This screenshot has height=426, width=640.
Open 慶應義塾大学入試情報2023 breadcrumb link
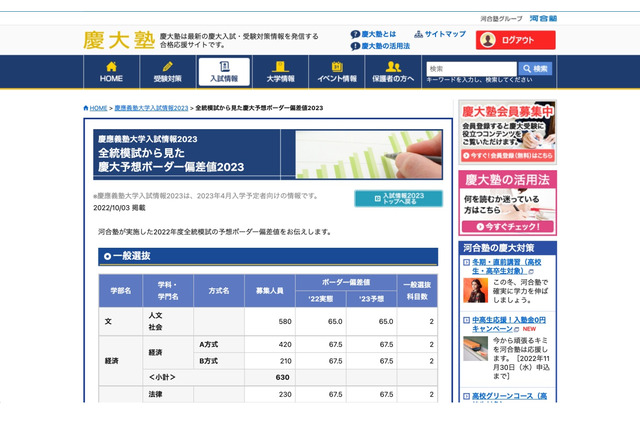click(151, 108)
